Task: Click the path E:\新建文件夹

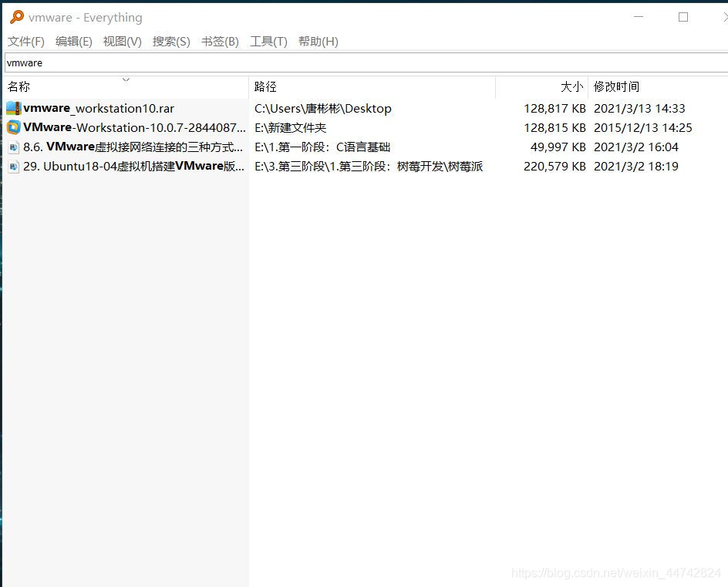Action: tap(290, 128)
